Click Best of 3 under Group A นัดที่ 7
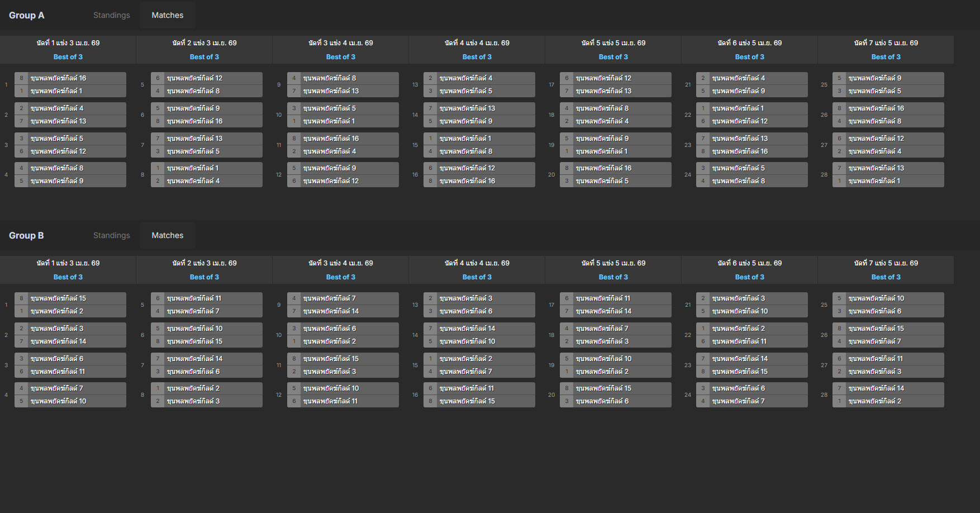 [886, 57]
